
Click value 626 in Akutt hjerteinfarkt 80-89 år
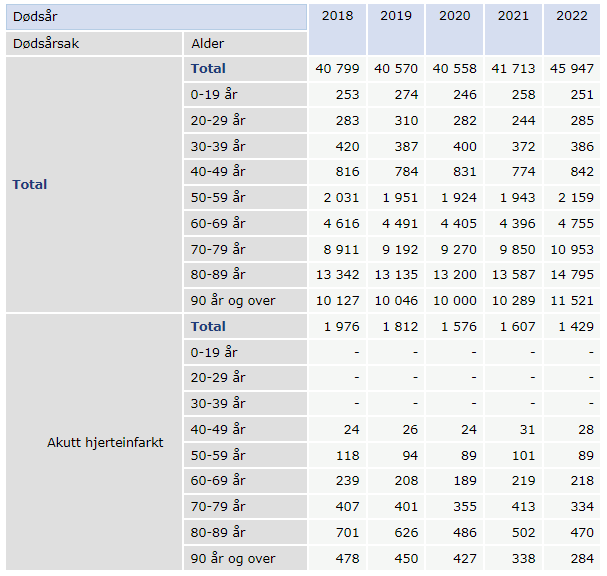click(406, 532)
